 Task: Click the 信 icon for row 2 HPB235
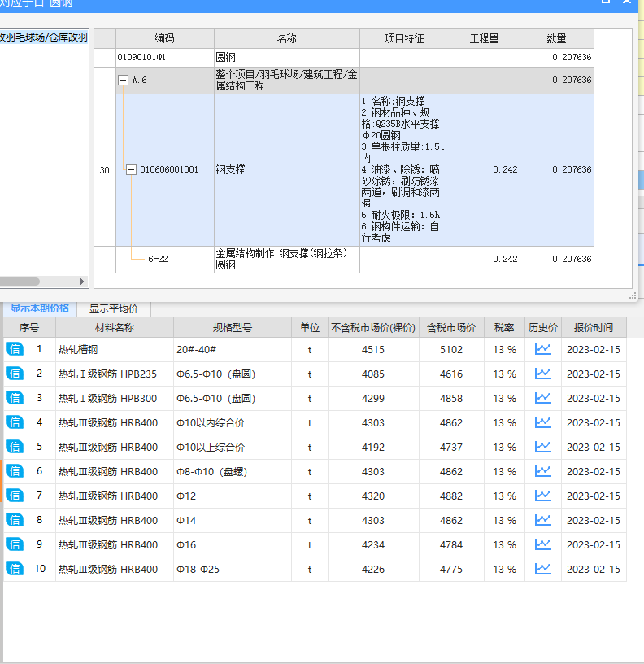(x=15, y=374)
